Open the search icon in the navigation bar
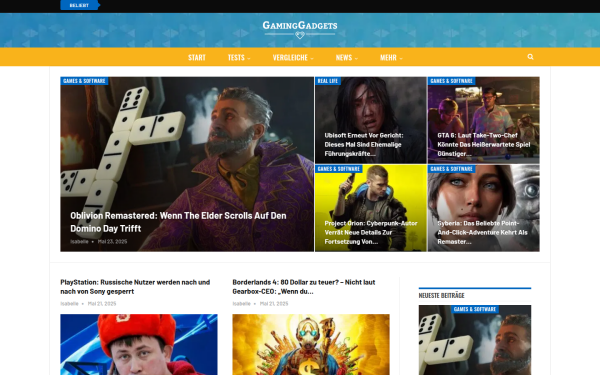 pyautogui.click(x=530, y=57)
